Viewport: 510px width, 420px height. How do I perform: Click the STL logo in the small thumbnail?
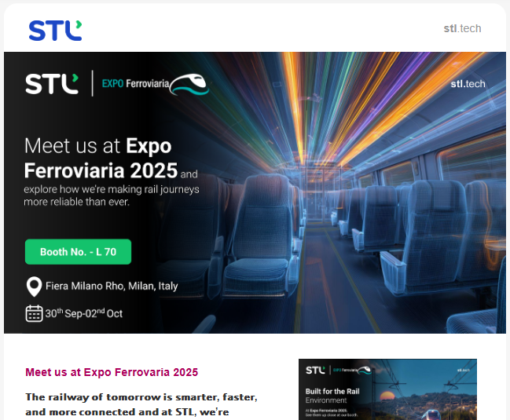[314, 369]
